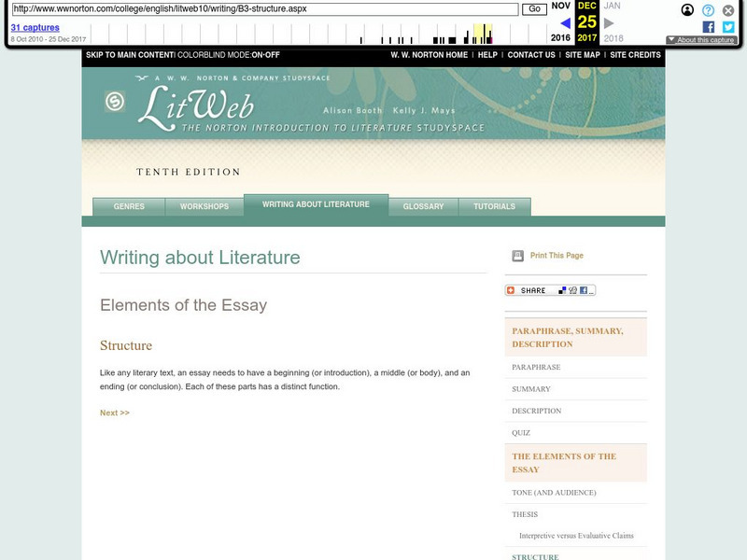Viewport: 747px width, 560px height.
Task: Expand Paraphrase, Summary, Description sidebar section
Action: [576, 338]
